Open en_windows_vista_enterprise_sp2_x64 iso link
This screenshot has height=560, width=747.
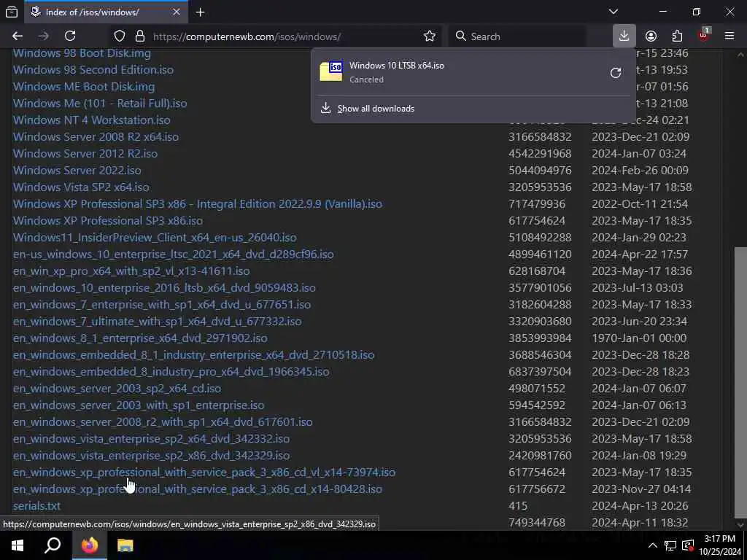tap(152, 438)
